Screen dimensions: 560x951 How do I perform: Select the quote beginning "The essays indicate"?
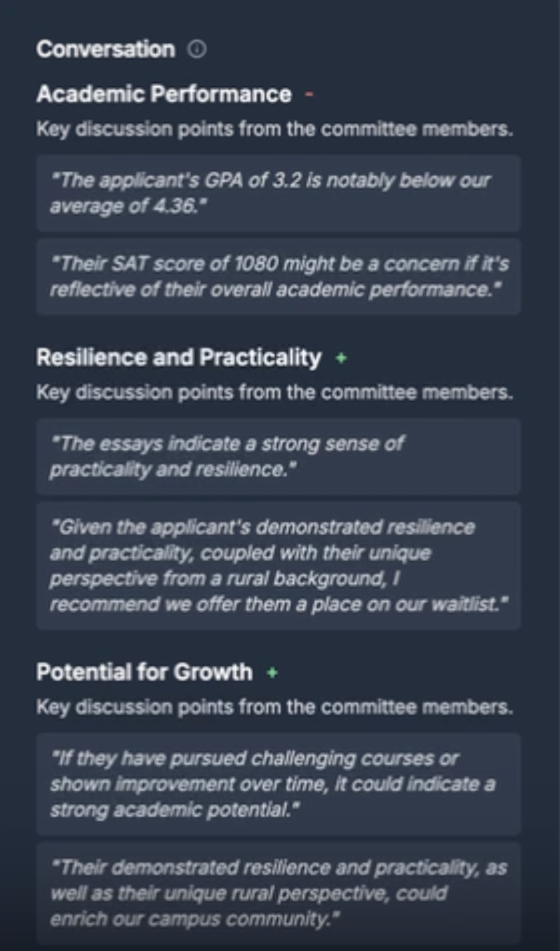[x=278, y=457]
